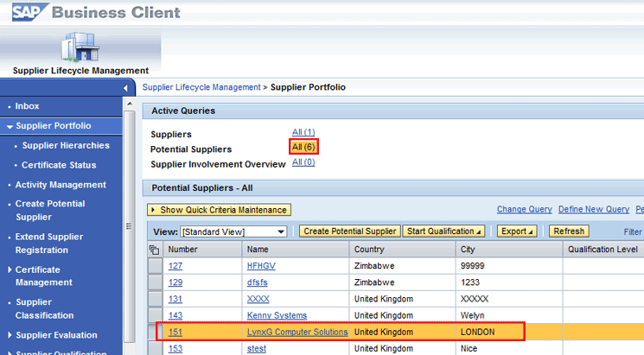Screen dimensions: 644x355
Task: Open the Potential Suppliers All (6) query
Action: point(303,148)
